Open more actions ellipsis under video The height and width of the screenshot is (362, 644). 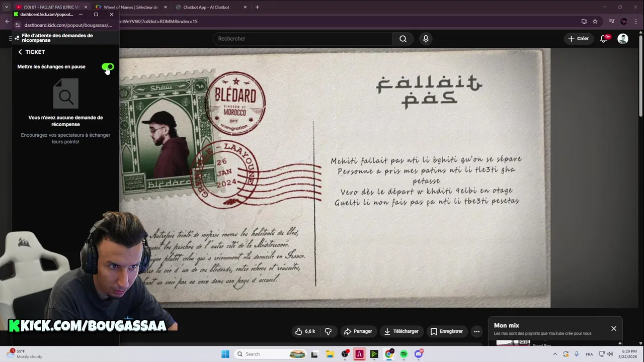[x=476, y=331]
